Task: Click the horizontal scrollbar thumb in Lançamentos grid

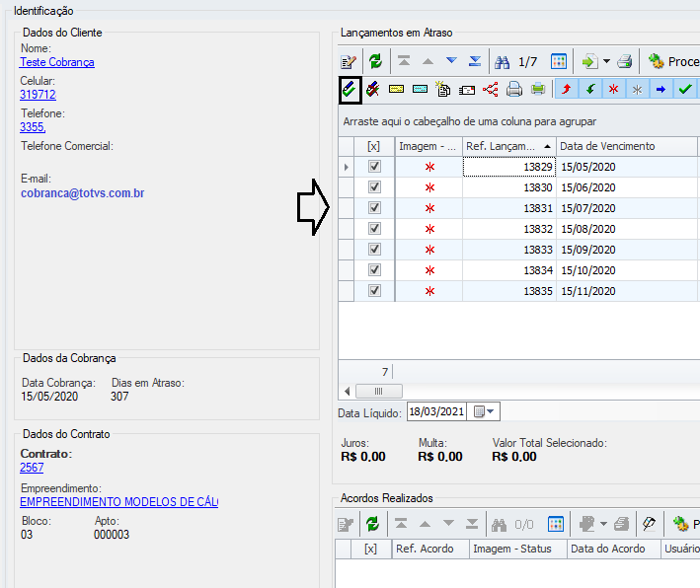Action: click(x=378, y=392)
